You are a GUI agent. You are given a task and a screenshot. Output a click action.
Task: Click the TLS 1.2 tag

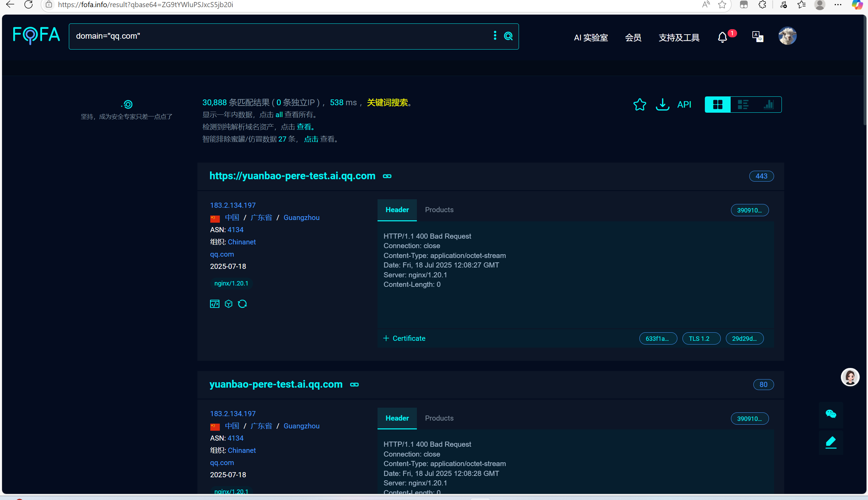[x=701, y=338]
